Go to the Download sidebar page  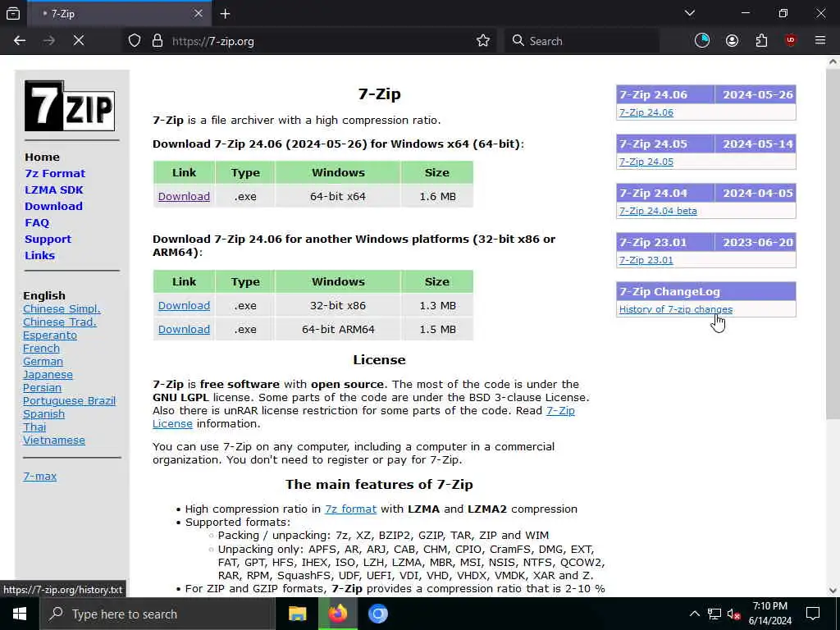53,206
